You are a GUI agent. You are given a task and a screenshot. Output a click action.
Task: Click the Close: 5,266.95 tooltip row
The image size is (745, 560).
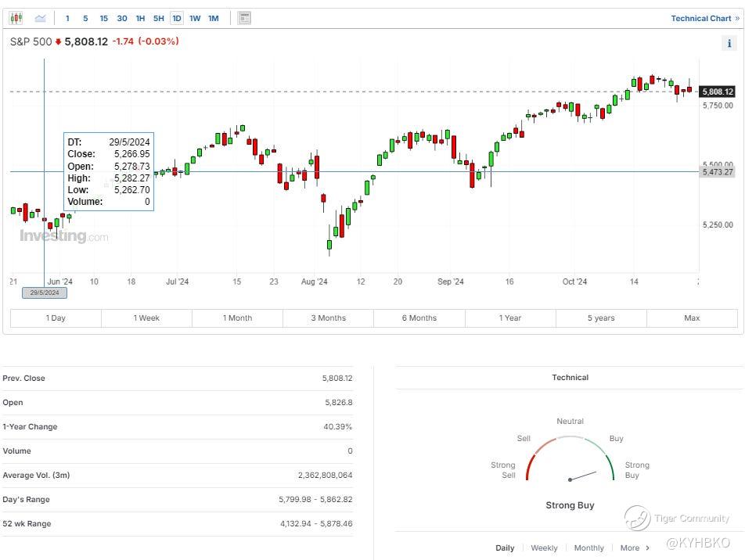[x=108, y=154]
